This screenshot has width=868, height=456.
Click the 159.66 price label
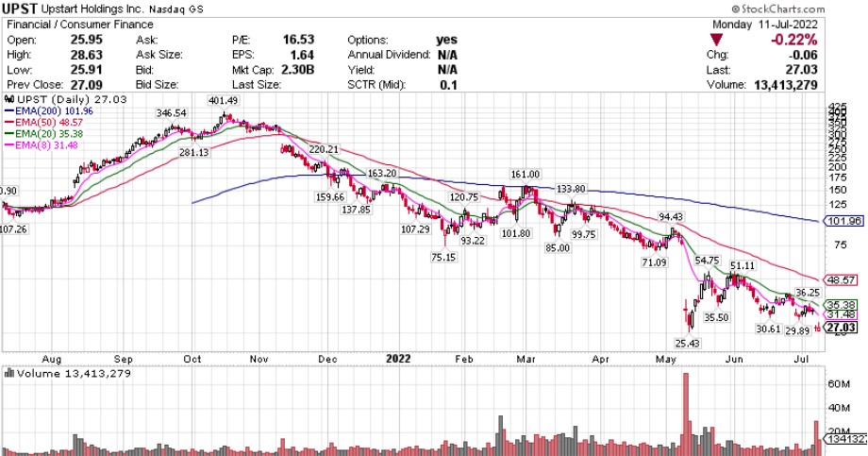click(x=330, y=196)
